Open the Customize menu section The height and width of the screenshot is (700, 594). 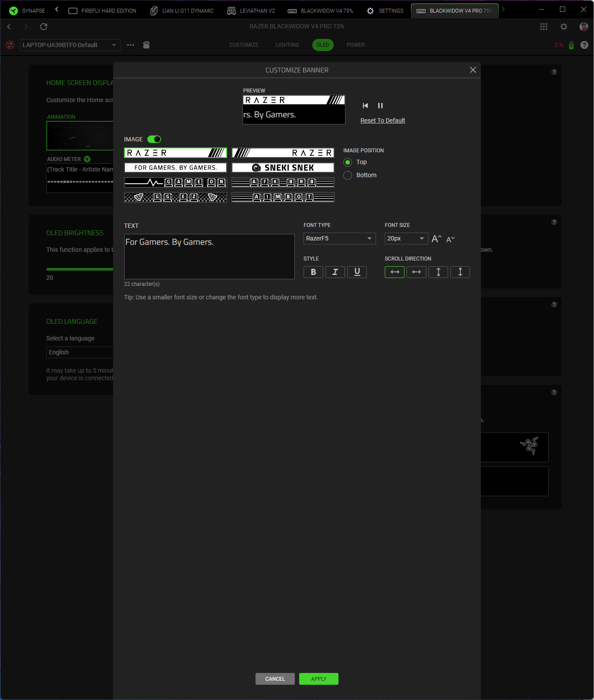click(x=244, y=45)
